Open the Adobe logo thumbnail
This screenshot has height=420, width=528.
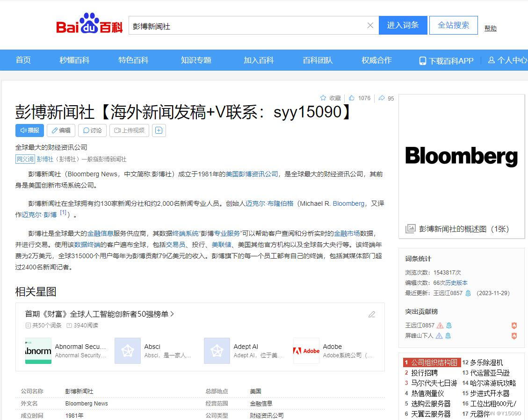coord(306,351)
